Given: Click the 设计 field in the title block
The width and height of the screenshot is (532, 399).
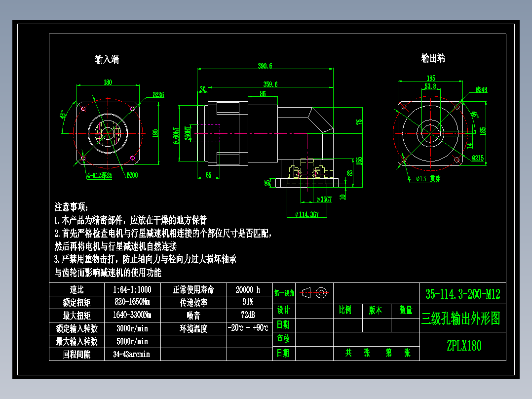Looking at the screenshot, I should click(x=283, y=311).
